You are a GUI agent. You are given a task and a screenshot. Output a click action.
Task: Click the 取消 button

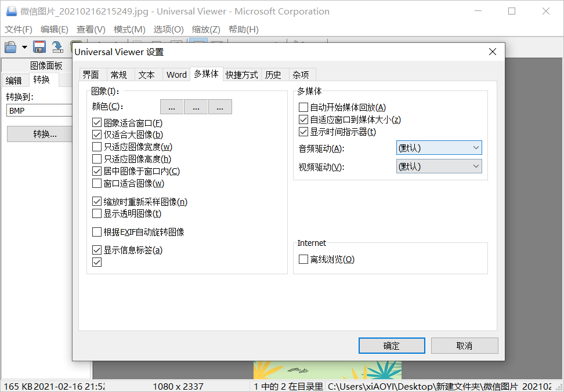(x=464, y=346)
